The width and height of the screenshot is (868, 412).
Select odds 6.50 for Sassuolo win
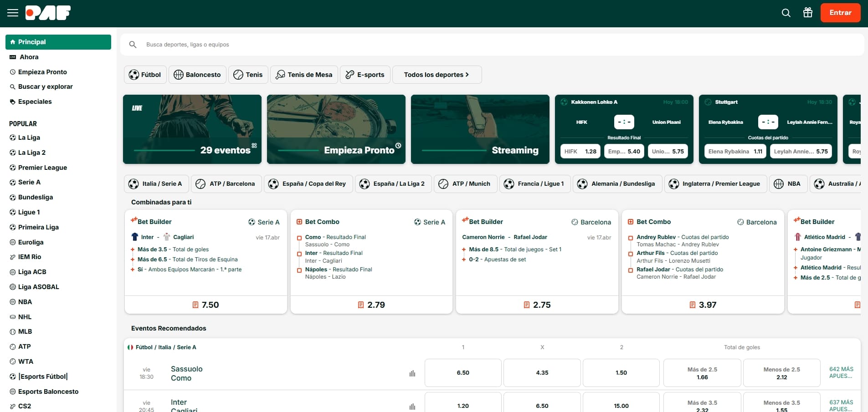pos(463,373)
